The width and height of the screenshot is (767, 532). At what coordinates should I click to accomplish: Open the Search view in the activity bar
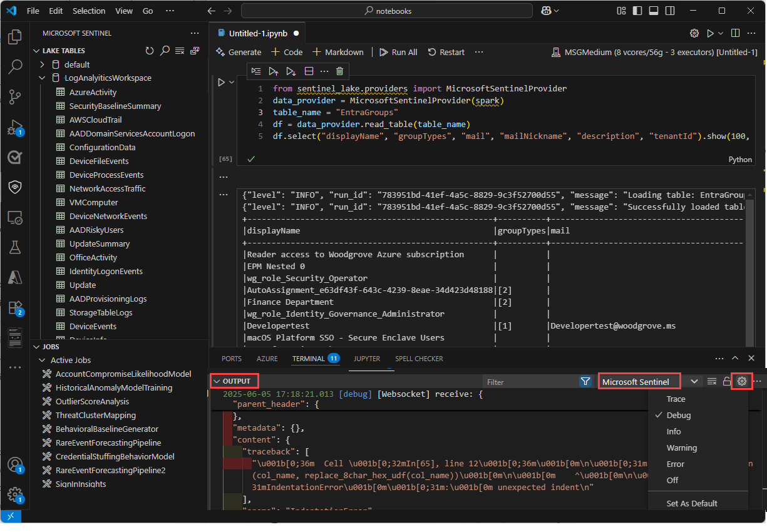pos(15,67)
